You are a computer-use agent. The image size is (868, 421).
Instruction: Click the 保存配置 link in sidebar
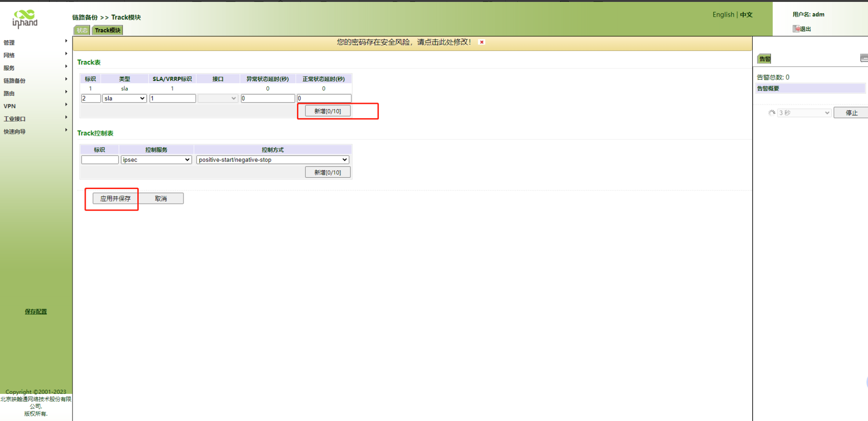coord(36,311)
